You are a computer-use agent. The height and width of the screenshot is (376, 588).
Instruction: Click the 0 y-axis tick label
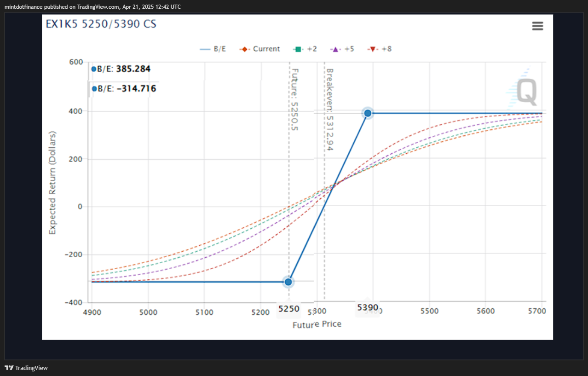click(x=81, y=207)
